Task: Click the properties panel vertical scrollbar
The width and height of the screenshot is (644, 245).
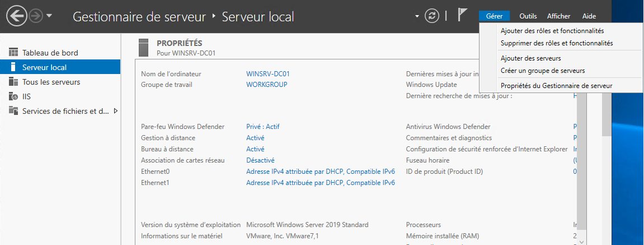Action: coord(582,168)
